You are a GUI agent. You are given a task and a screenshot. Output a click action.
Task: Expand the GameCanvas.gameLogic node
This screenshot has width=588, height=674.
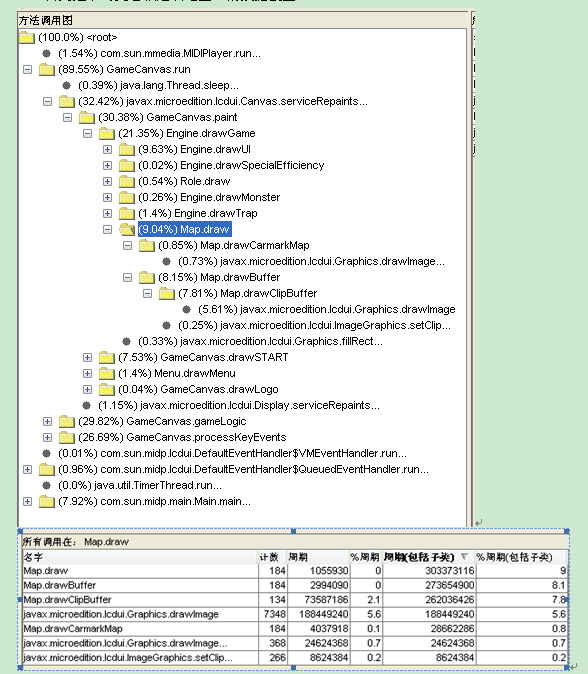[47, 421]
